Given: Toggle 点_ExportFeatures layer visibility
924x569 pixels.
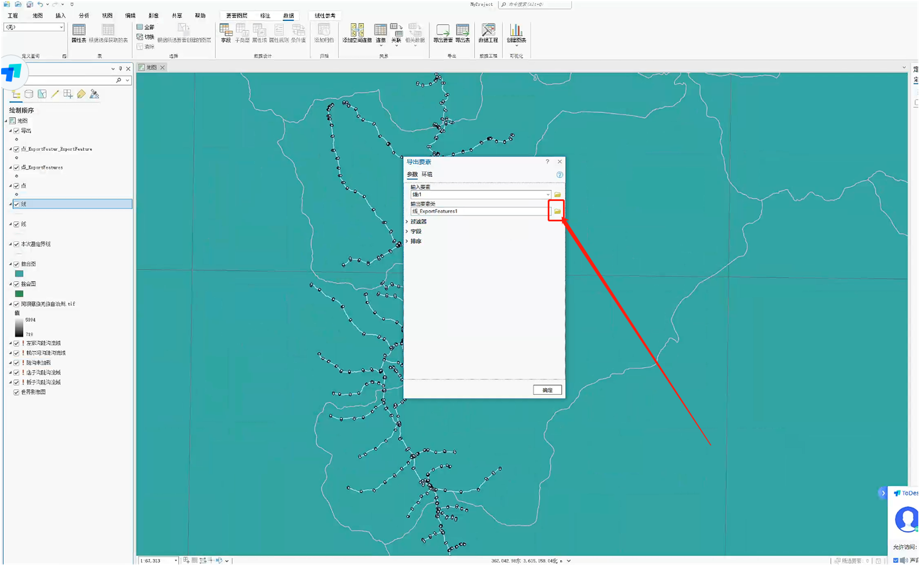Looking at the screenshot, I should tap(16, 168).
